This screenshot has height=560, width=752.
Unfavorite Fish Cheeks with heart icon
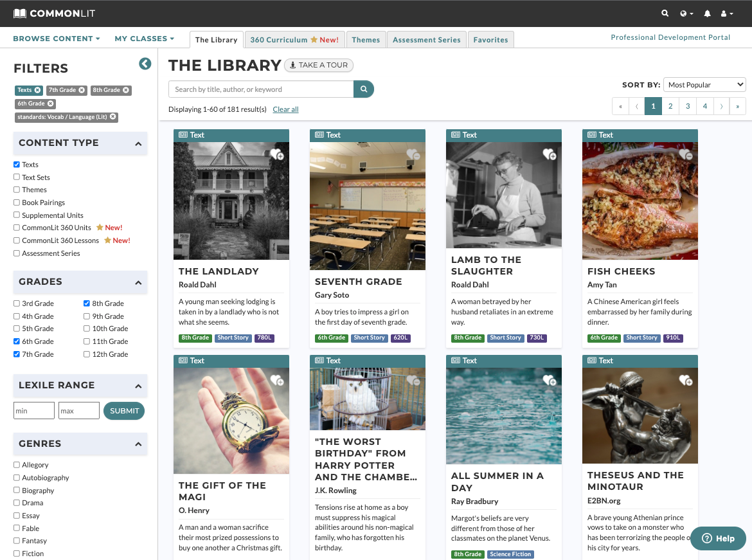click(685, 154)
